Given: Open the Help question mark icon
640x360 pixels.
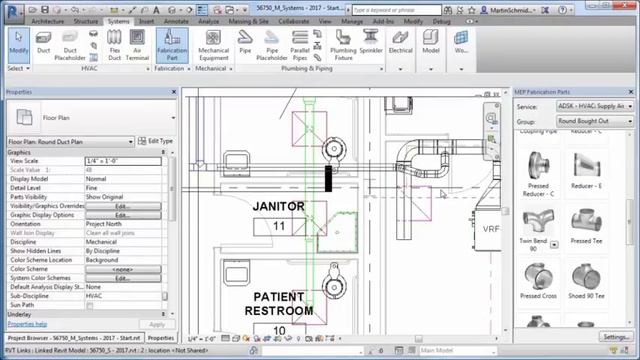Looking at the screenshot, I should [x=562, y=9].
